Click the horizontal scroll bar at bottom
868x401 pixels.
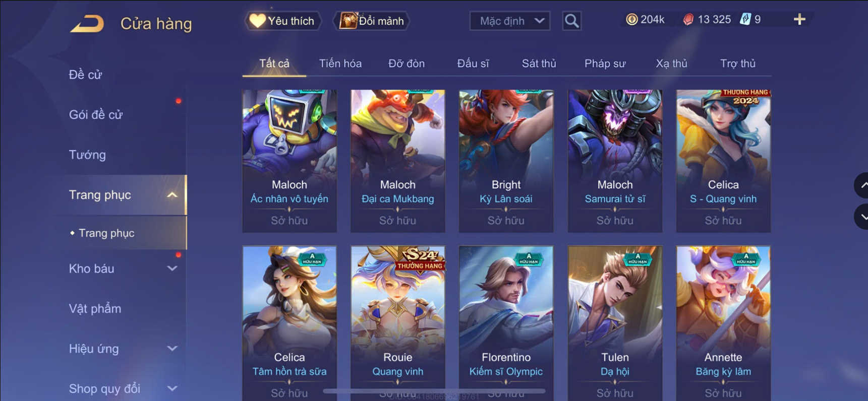coord(434,391)
